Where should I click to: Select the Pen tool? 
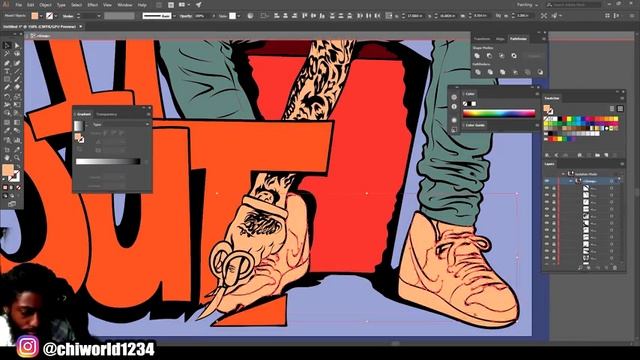coord(7,63)
